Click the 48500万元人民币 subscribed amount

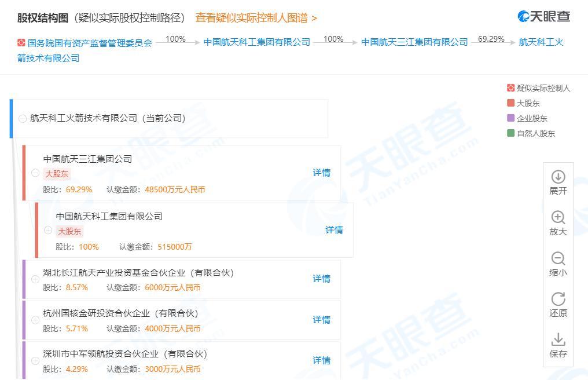tap(175, 189)
